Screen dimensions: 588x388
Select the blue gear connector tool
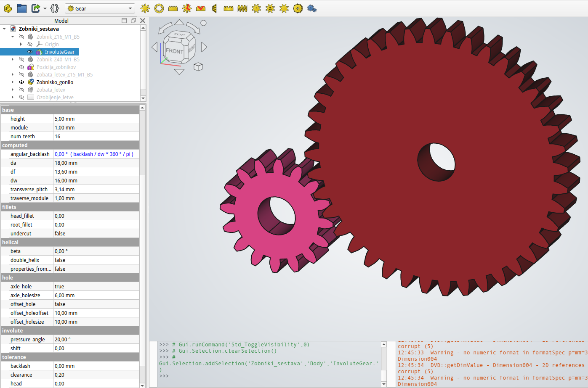tap(311, 8)
